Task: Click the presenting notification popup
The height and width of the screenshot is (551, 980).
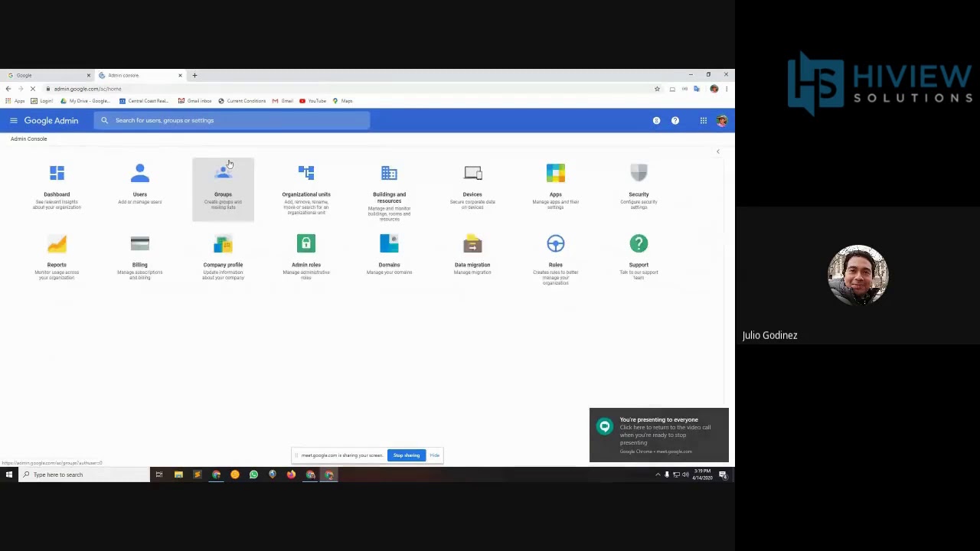Action: click(658, 435)
